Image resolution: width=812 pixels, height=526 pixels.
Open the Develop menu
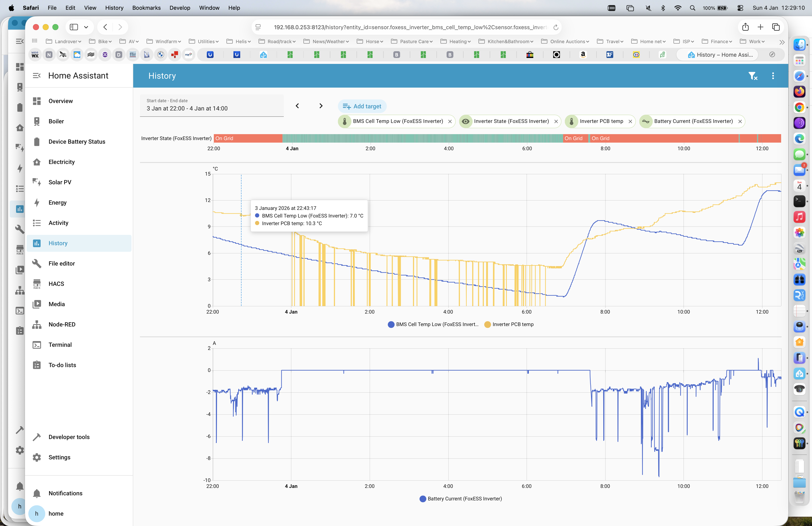(180, 7)
